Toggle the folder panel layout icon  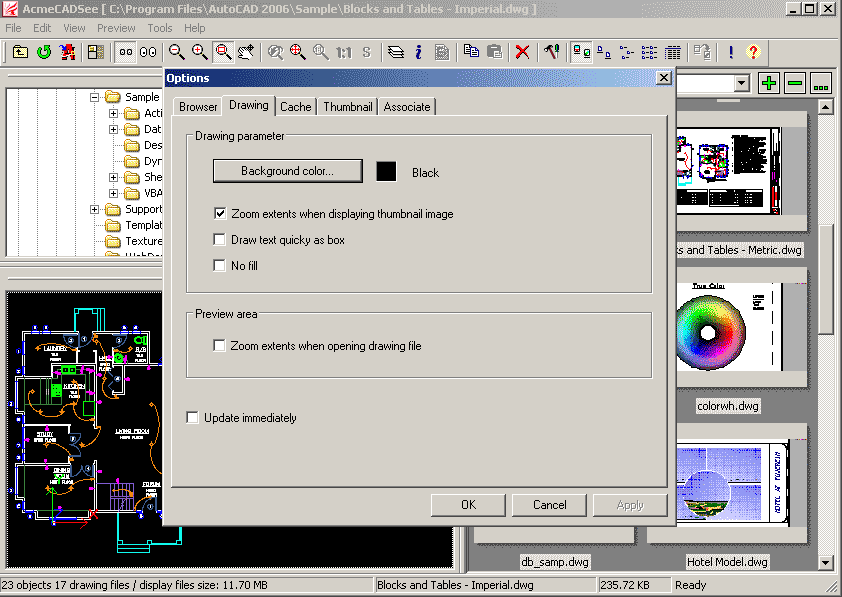pos(96,52)
